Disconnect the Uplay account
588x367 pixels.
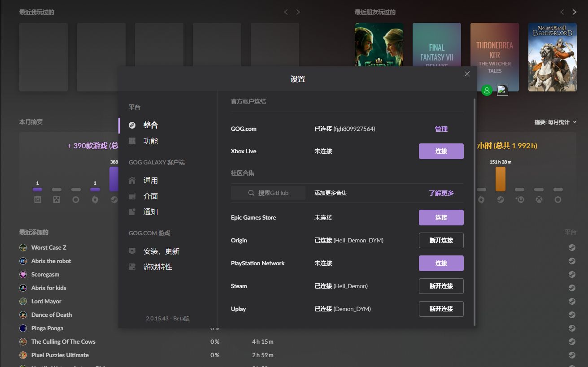click(x=441, y=309)
